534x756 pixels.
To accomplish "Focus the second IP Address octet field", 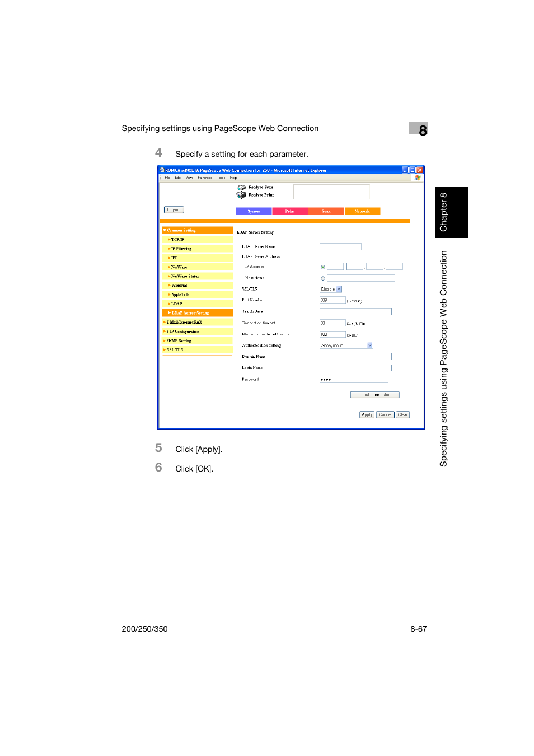I will click(x=355, y=267).
